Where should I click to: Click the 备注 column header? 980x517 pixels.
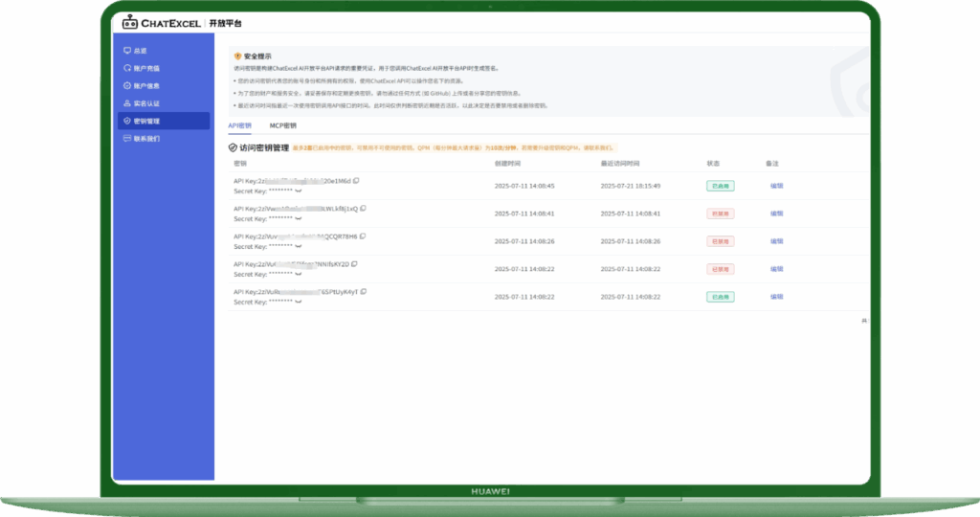point(772,164)
